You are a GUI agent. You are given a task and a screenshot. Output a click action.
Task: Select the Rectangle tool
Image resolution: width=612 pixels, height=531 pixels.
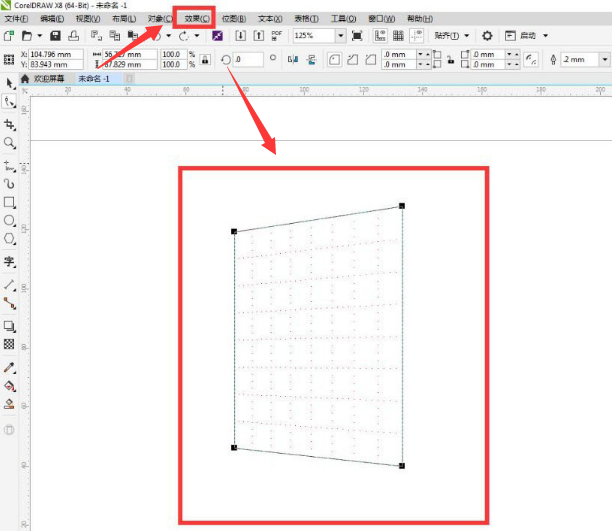click(x=9, y=202)
